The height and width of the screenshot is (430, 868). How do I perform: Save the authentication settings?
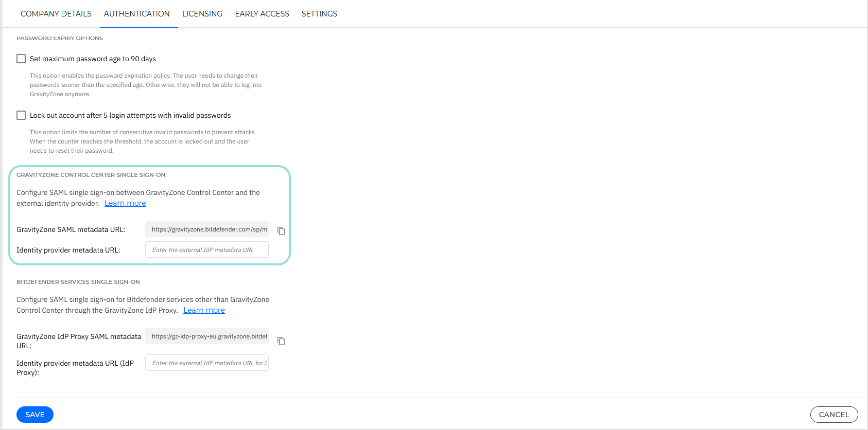[35, 415]
